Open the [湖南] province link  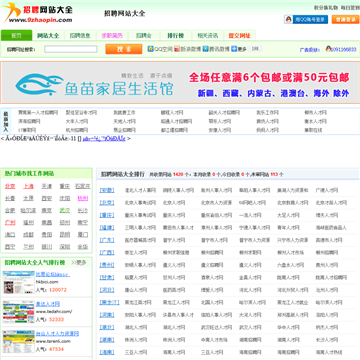click(107, 340)
